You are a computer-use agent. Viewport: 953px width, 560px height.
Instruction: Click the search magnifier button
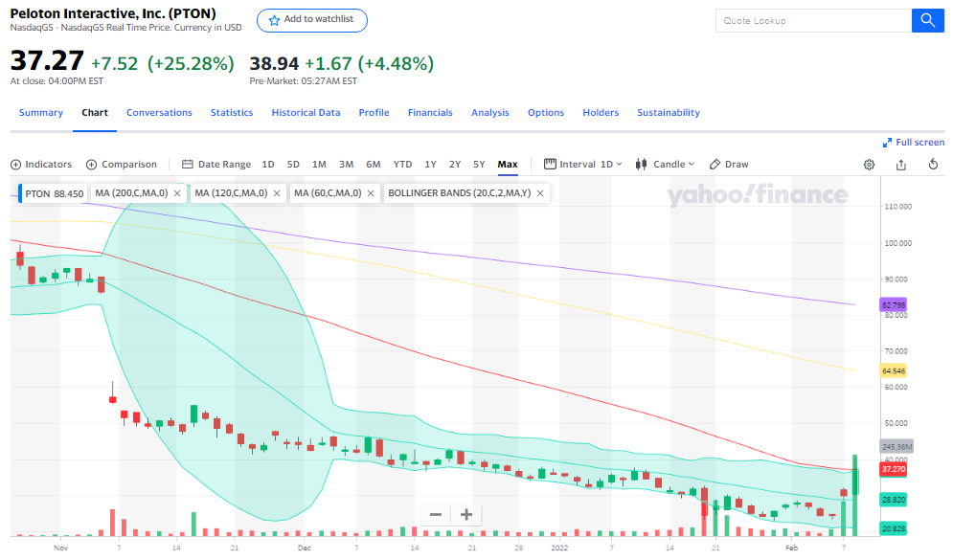(927, 21)
